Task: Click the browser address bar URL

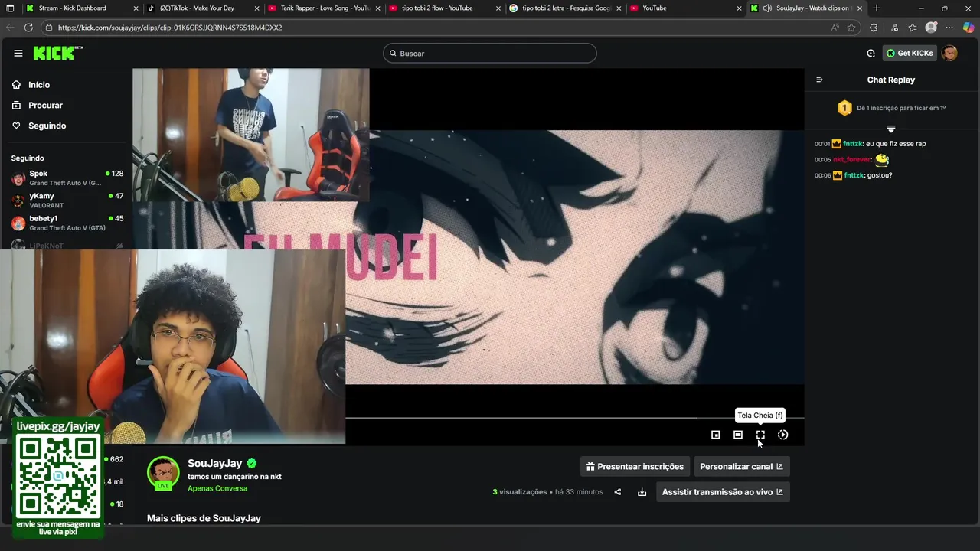Action: pos(170,28)
